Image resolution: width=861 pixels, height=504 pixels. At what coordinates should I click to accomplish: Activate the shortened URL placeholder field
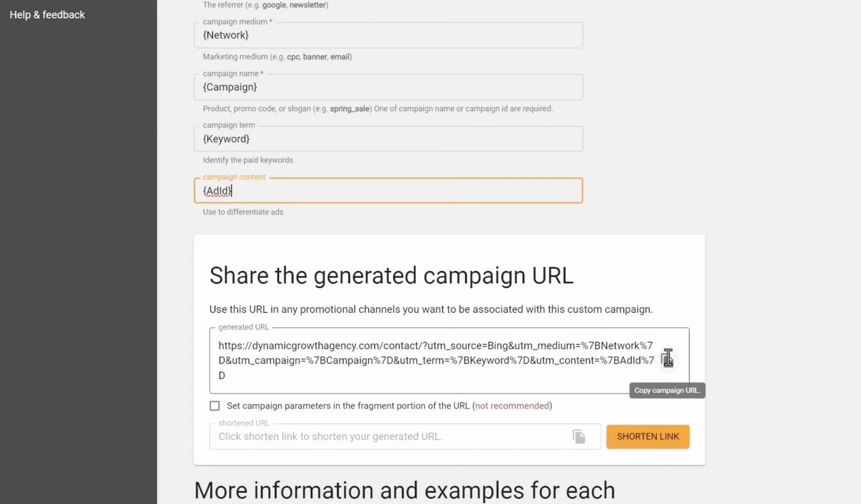point(405,436)
